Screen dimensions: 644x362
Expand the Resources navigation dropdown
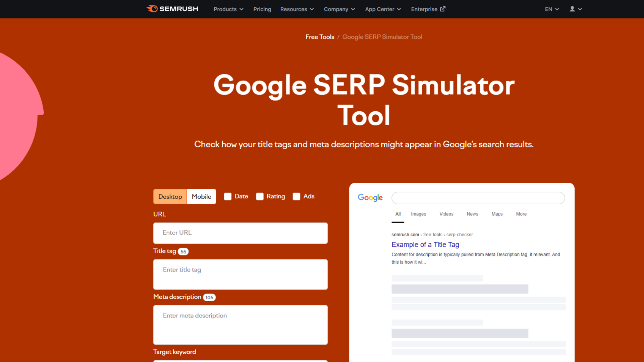click(x=297, y=9)
